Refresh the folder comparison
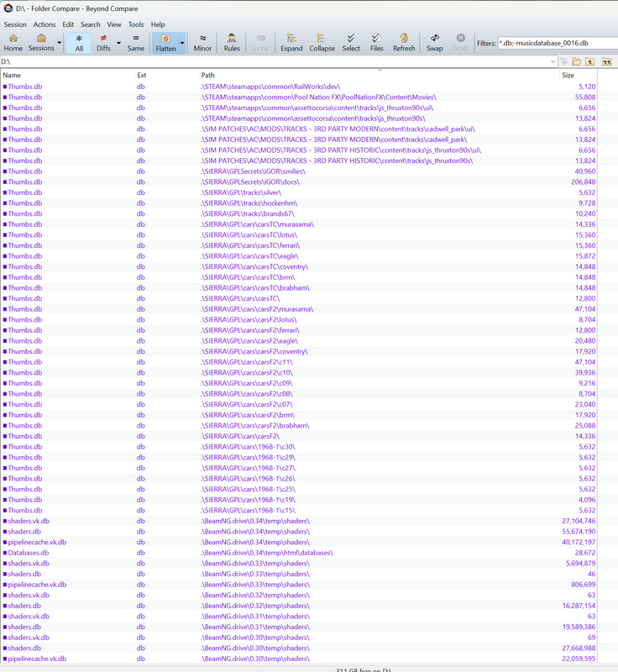The height and width of the screenshot is (672, 618). click(404, 43)
